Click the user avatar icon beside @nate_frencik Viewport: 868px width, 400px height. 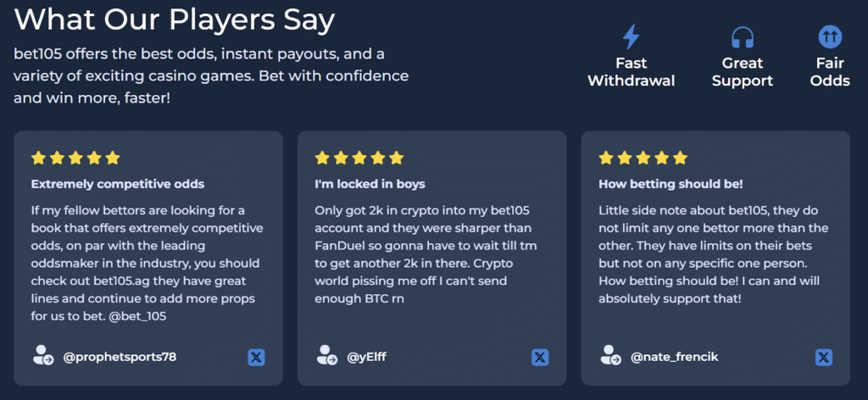click(x=610, y=356)
